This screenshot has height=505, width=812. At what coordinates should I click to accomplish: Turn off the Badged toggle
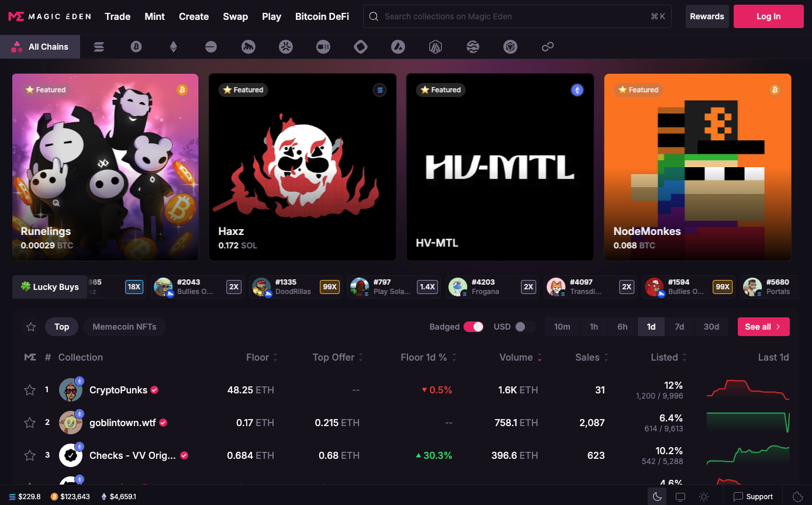(x=474, y=327)
